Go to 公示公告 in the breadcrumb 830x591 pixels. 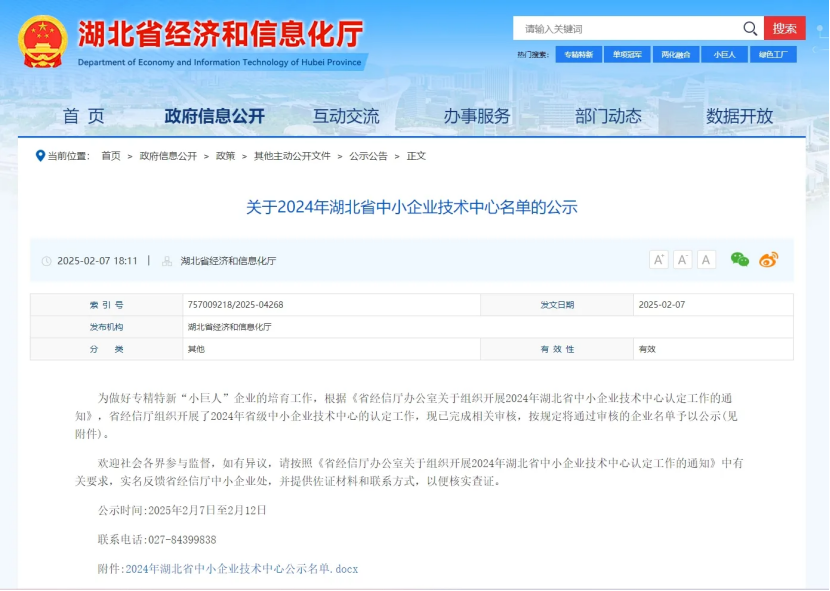pos(368,156)
